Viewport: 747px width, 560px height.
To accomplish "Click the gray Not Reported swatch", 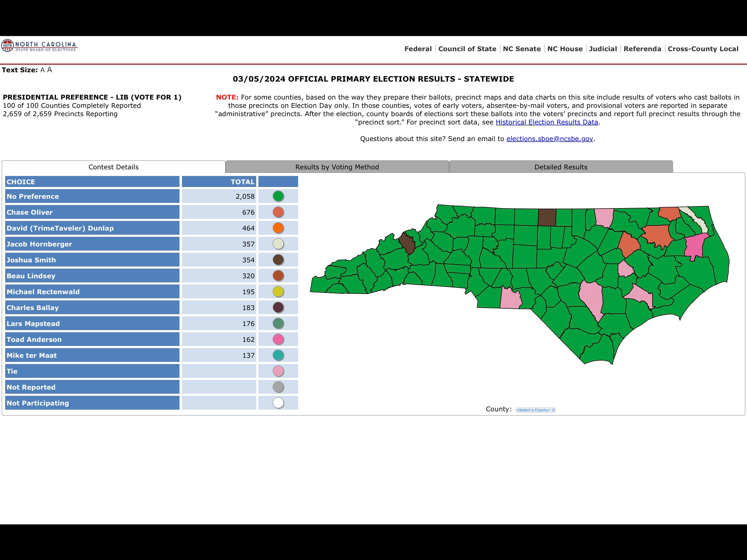I will click(278, 387).
